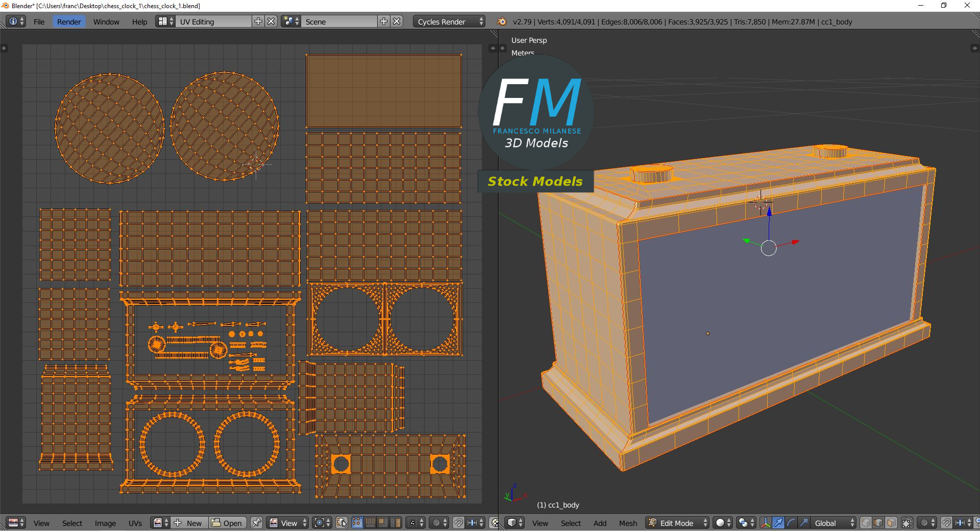Image resolution: width=980 pixels, height=531 pixels.
Task: Browse images to link in UV editor
Action: coord(161,523)
